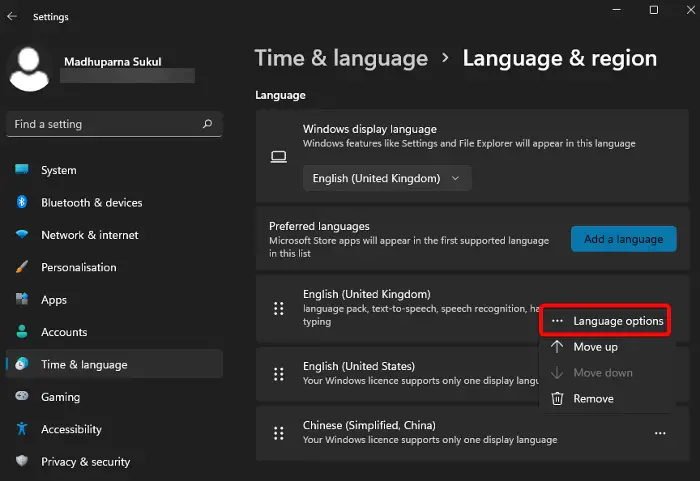This screenshot has height=481, width=700.
Task: Click the Language & region page title
Action: pos(559,59)
